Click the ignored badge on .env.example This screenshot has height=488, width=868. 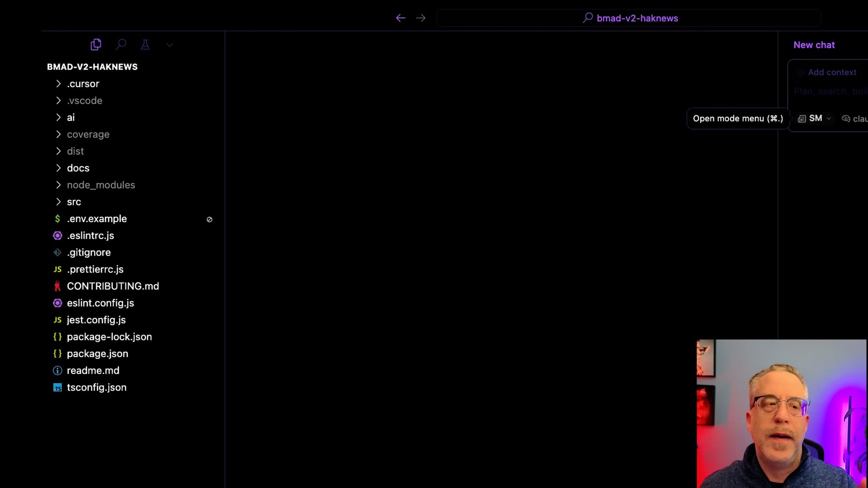click(209, 219)
